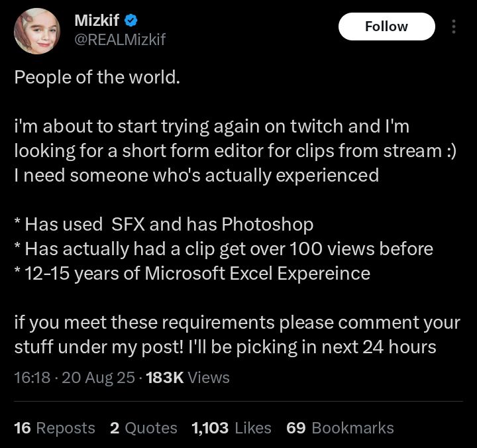Click the "picking in next 24 hours" text
This screenshot has height=448, width=477.
(x=225, y=347)
